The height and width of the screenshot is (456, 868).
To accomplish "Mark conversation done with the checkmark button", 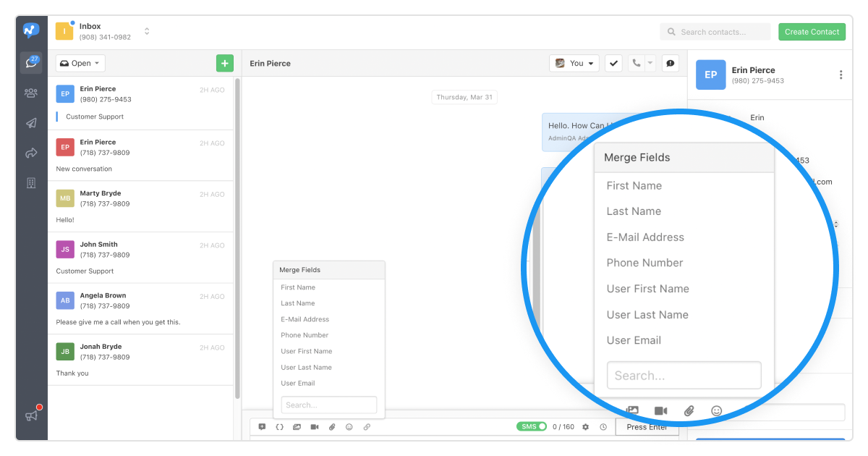I will click(x=613, y=63).
